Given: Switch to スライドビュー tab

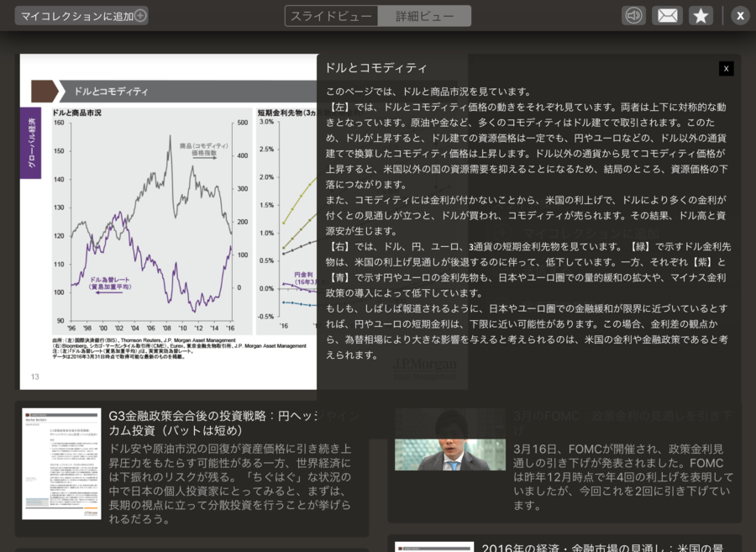Looking at the screenshot, I should [331, 15].
